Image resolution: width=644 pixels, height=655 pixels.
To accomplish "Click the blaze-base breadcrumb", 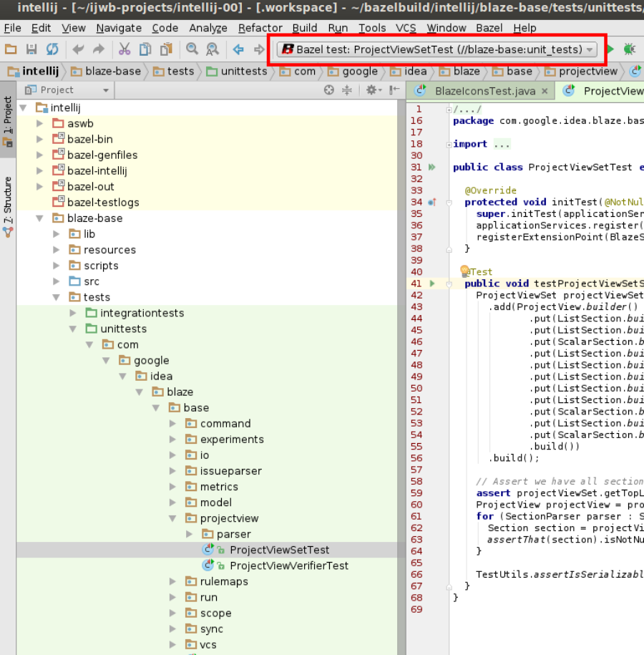I will pyautogui.click(x=106, y=72).
